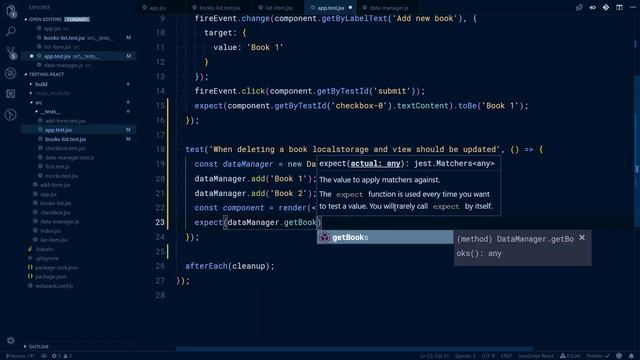
Task: Click the 'afterEach(cleanup);' code line
Action: [x=230, y=266]
